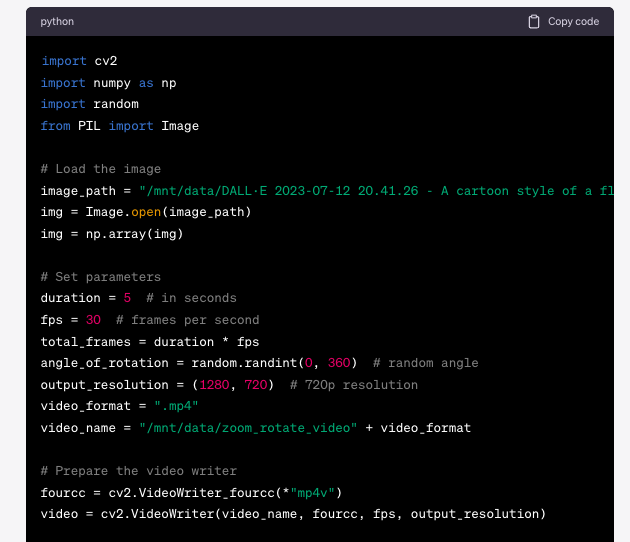The height and width of the screenshot is (542, 630).
Task: Click the python language label
Action: pyautogui.click(x=57, y=22)
